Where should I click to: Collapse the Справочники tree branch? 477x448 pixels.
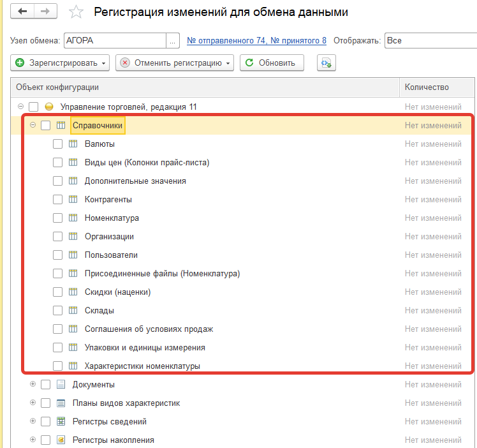(33, 126)
